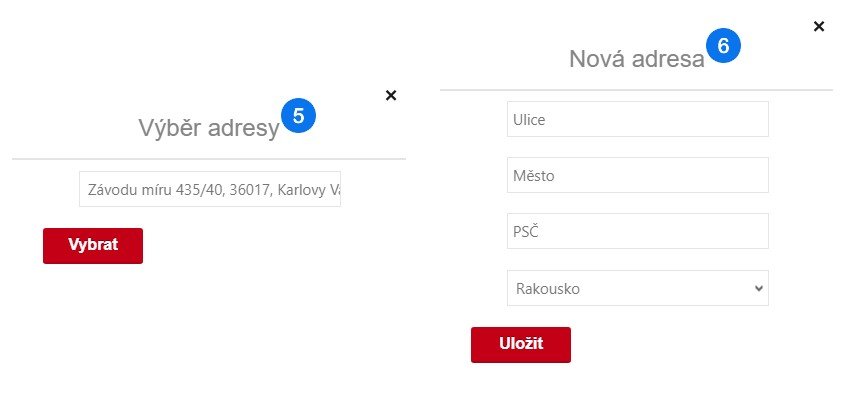The width and height of the screenshot is (854, 411).
Task: Click the blue number 5 badge
Action: [x=299, y=115]
